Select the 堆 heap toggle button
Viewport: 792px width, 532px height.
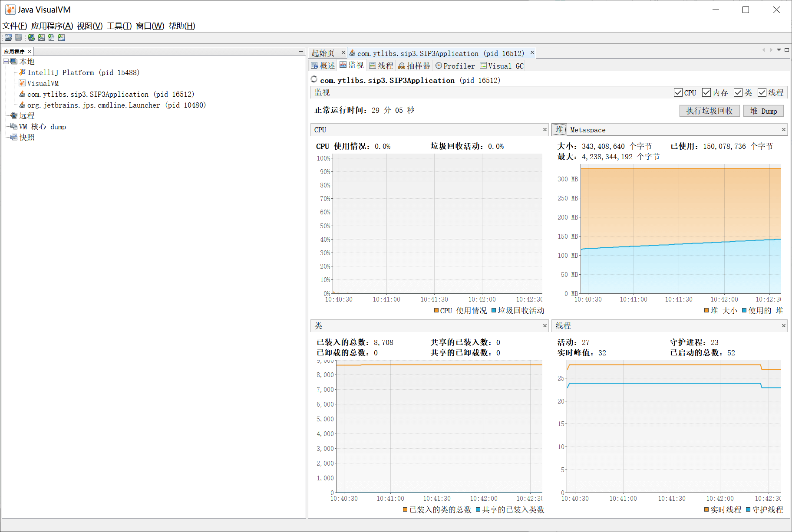pos(559,130)
